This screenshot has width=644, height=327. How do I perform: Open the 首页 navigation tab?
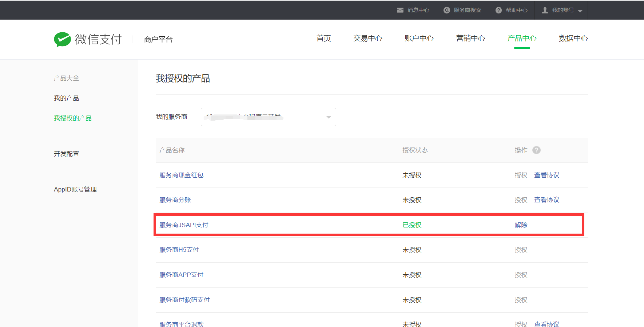(323, 38)
